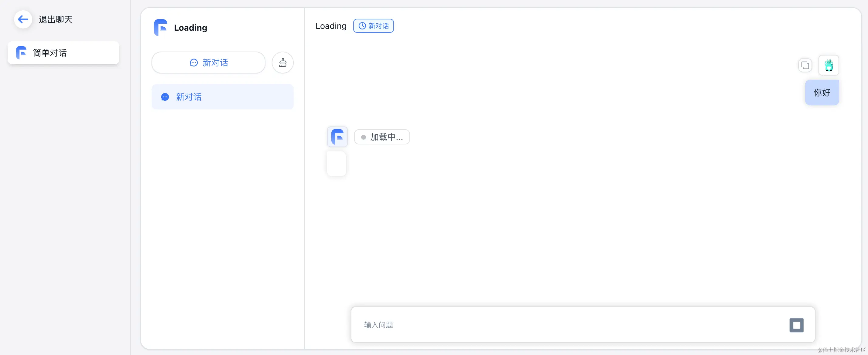Click the chat bubble icon in history entry
The height and width of the screenshot is (355, 868).
[x=165, y=97]
